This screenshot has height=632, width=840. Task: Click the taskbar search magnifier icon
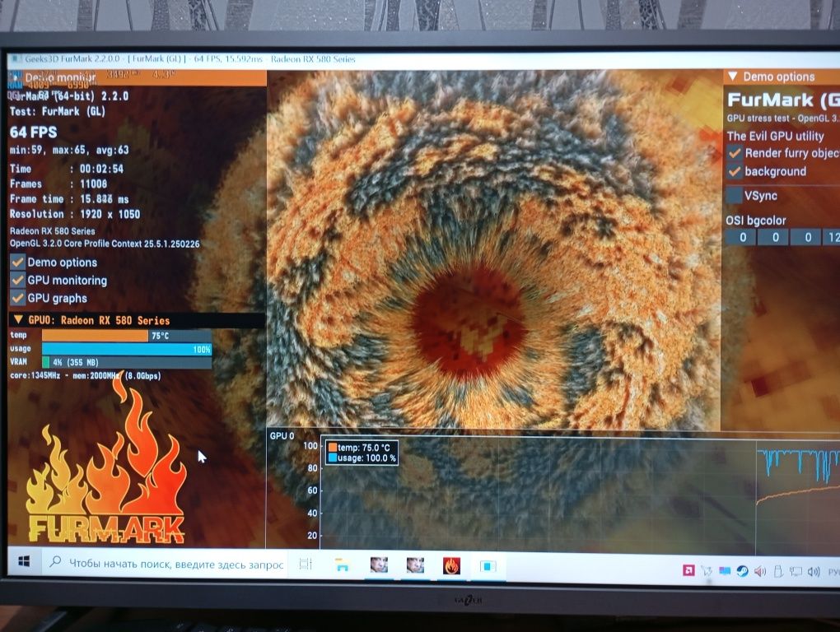click(x=54, y=561)
